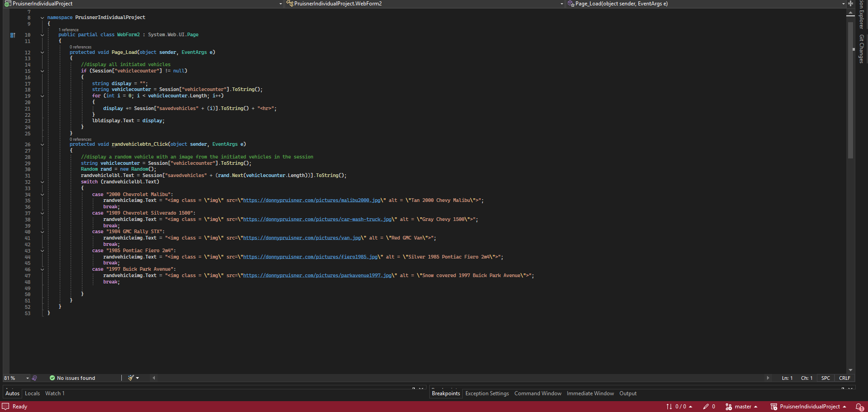Image resolution: width=868 pixels, height=412 pixels.
Task: Switch to the Breakpoints tab
Action: (x=446, y=393)
